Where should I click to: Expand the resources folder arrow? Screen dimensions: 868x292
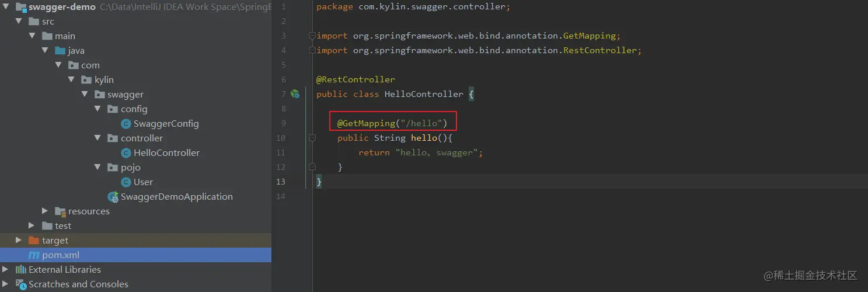[x=46, y=211]
